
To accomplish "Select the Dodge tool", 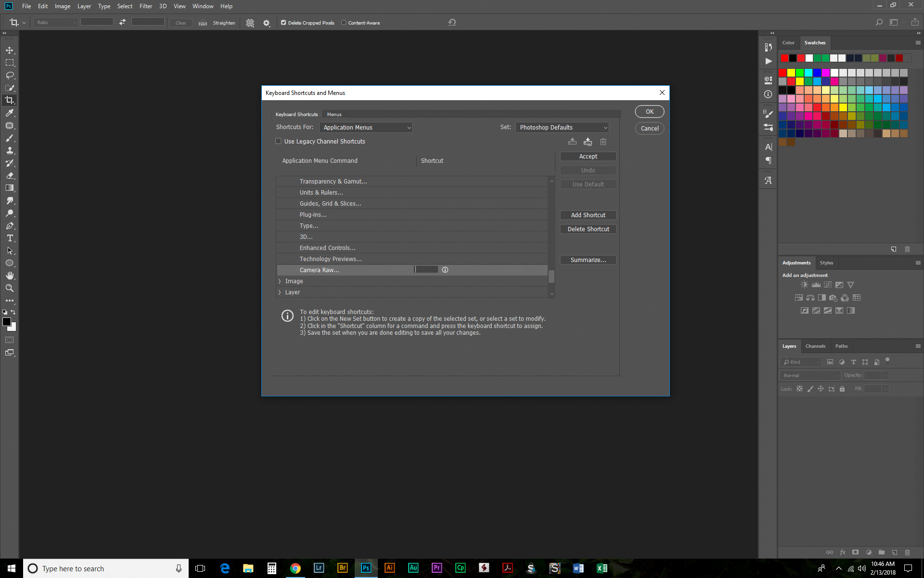I will (x=10, y=213).
